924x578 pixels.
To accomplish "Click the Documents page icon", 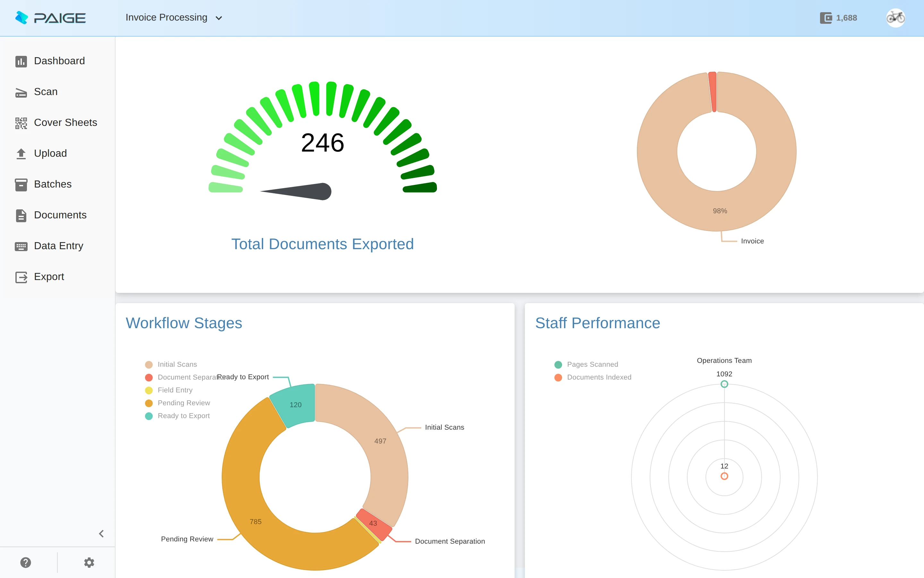I will pyautogui.click(x=21, y=215).
